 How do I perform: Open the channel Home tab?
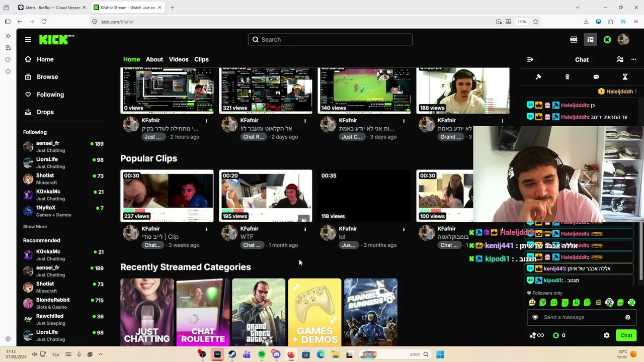(132, 59)
